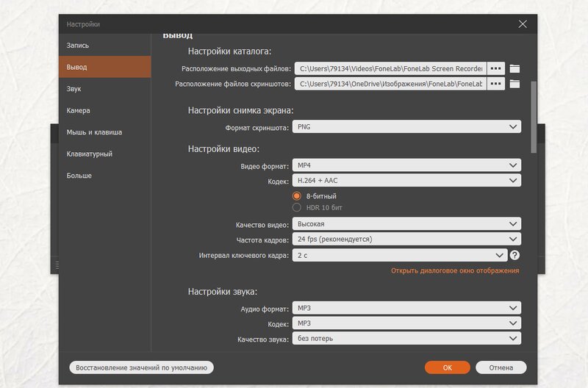Click the screenshot files location path field
588x388 pixels.
coord(391,84)
